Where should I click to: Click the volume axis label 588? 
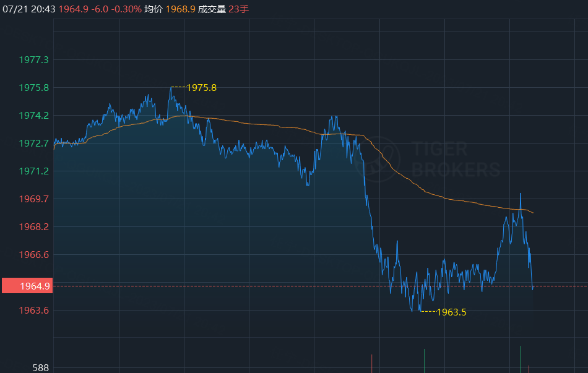point(40,368)
